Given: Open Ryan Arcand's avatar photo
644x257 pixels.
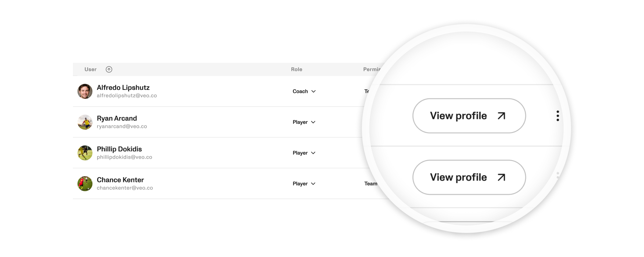Looking at the screenshot, I should (x=85, y=122).
